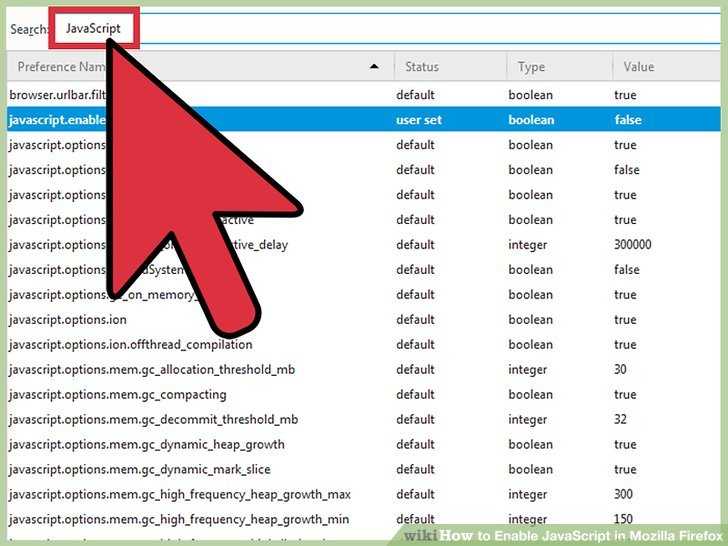728x546 pixels.
Task: Select the gc_high_frequency_heap_growth_max preference
Action: tap(180, 495)
